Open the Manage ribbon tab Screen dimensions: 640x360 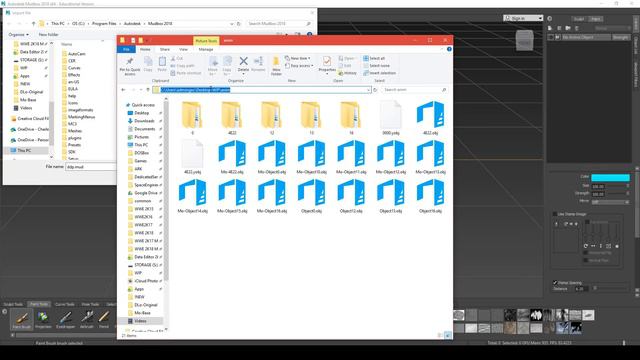(x=206, y=49)
